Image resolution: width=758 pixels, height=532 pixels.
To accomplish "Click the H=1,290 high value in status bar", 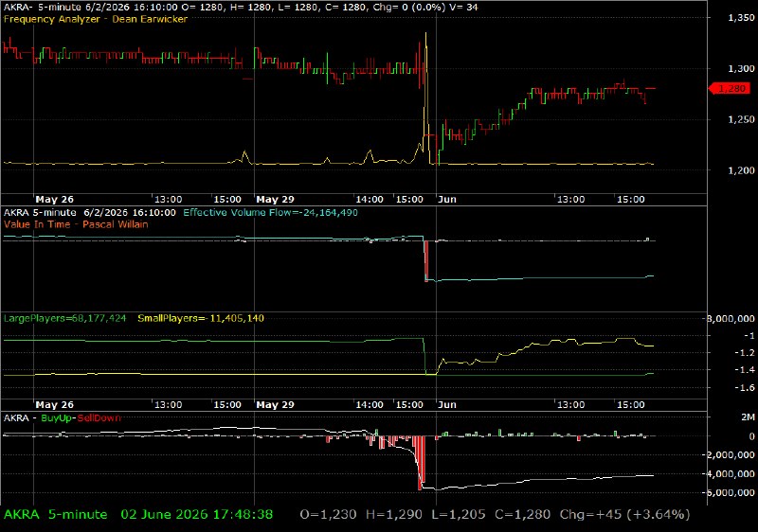I will [393, 515].
